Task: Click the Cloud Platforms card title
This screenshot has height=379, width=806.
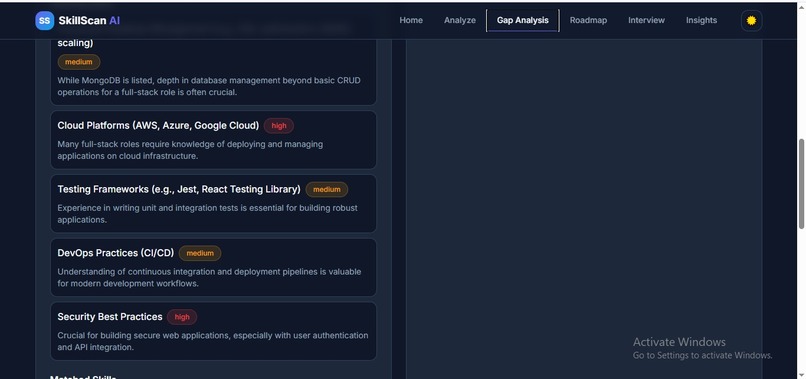Action: 158,125
